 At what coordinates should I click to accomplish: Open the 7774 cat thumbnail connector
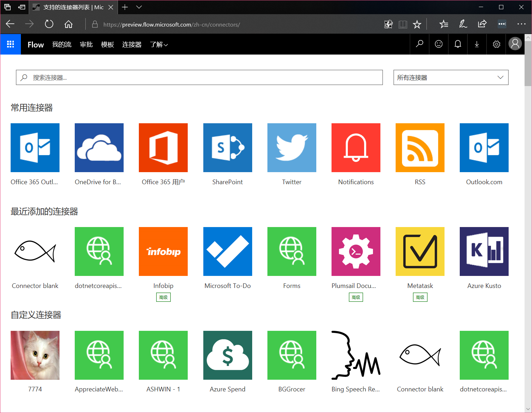click(x=35, y=355)
